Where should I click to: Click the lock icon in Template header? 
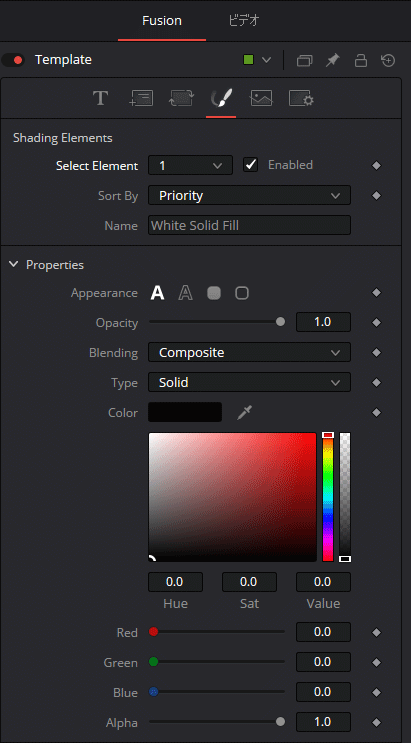pyautogui.click(x=361, y=60)
